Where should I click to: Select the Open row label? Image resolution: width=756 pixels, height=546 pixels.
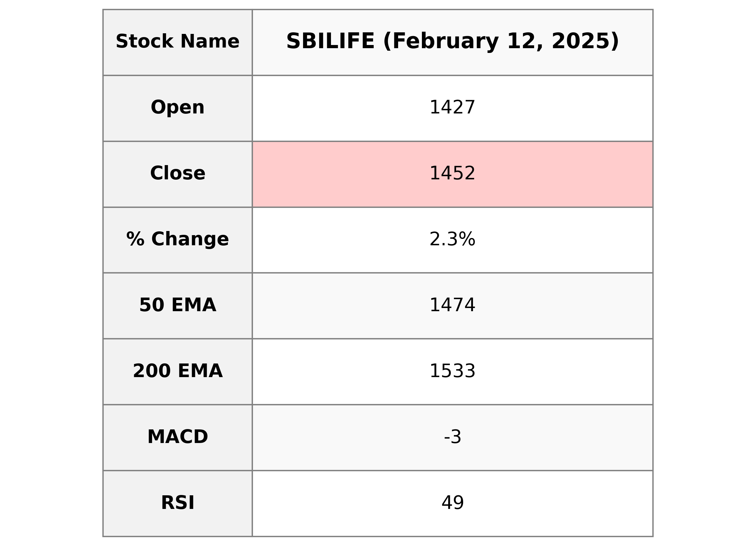pyautogui.click(x=177, y=108)
